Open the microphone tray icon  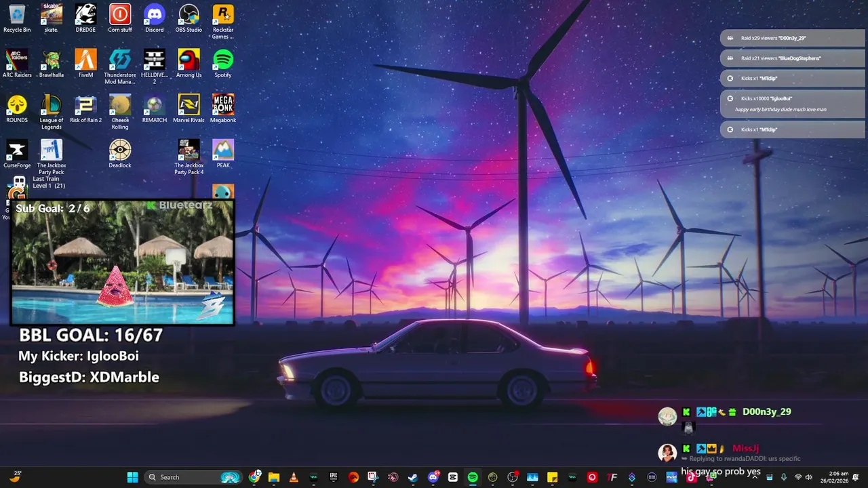(784, 477)
